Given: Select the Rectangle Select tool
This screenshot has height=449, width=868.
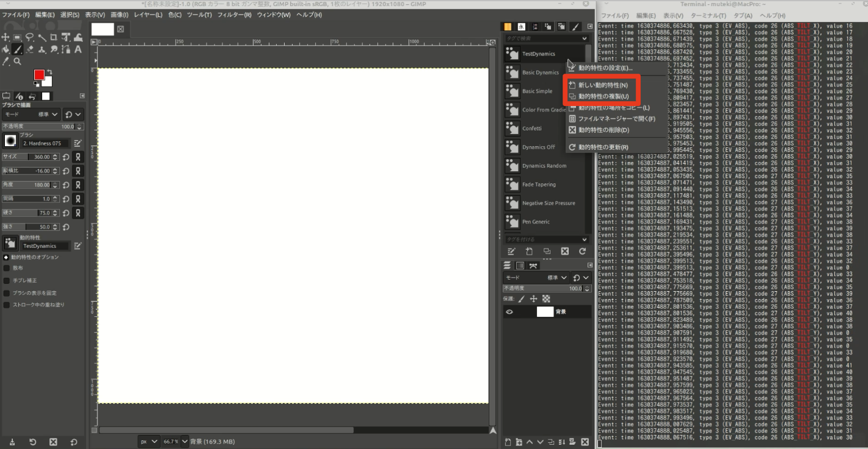Looking at the screenshot, I should click(x=17, y=38).
